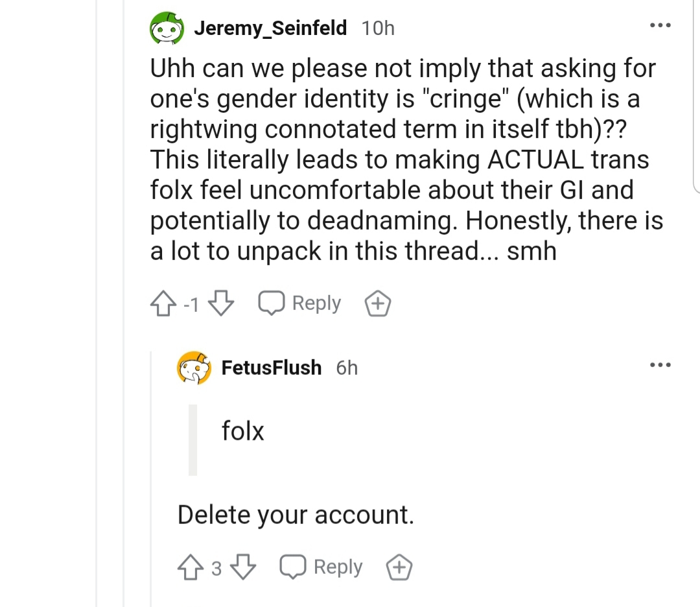
Task: Open options menu for Jeremy_Seinfeld's comment
Action: point(660,25)
